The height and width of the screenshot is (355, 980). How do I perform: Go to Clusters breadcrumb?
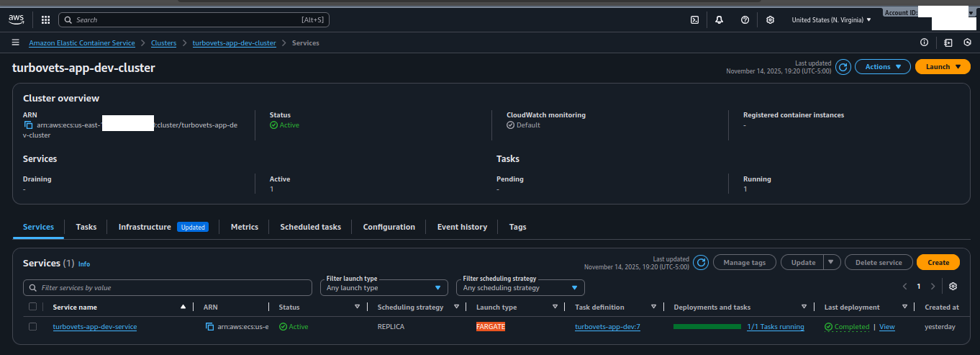[x=163, y=43]
